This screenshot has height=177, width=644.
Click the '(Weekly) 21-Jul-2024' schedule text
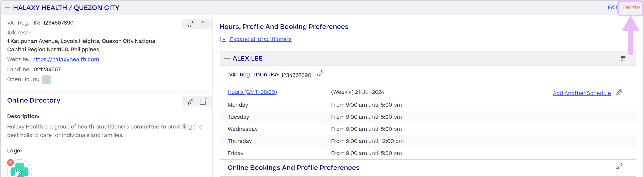[358, 92]
